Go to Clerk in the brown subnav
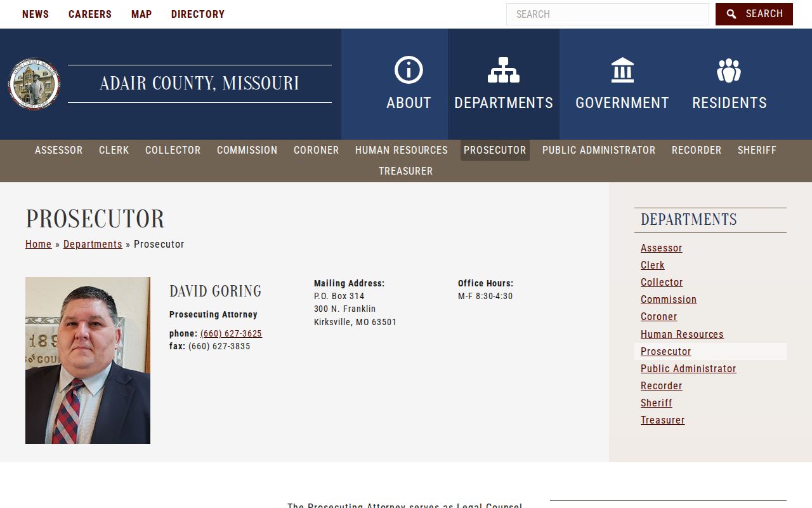This screenshot has width=812, height=508. (114, 150)
